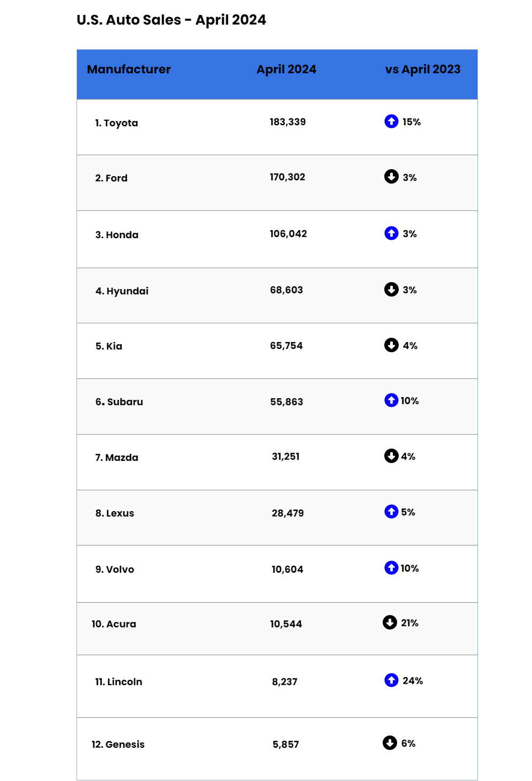Viewport: 532px width, 781px height.
Task: Click the blue up arrow in Volvo's row
Action: coord(391,568)
